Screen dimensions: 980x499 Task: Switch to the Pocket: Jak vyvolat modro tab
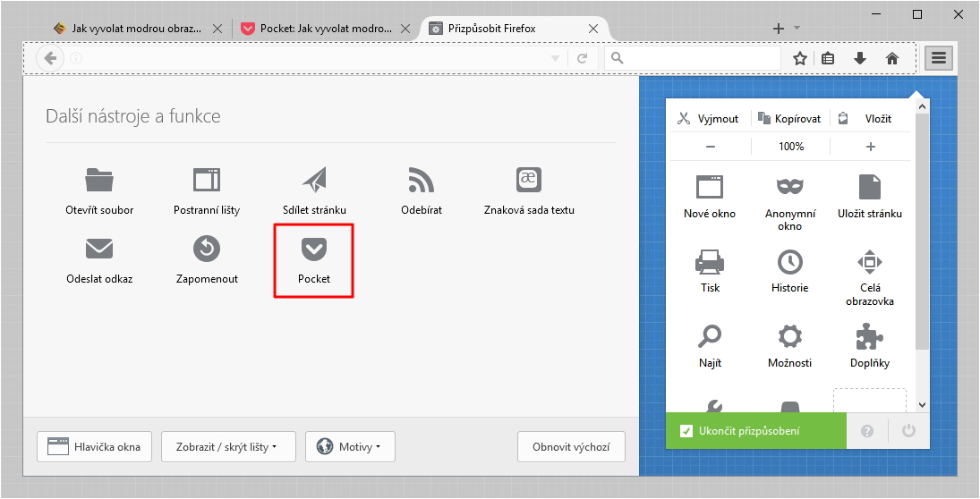coord(324,28)
